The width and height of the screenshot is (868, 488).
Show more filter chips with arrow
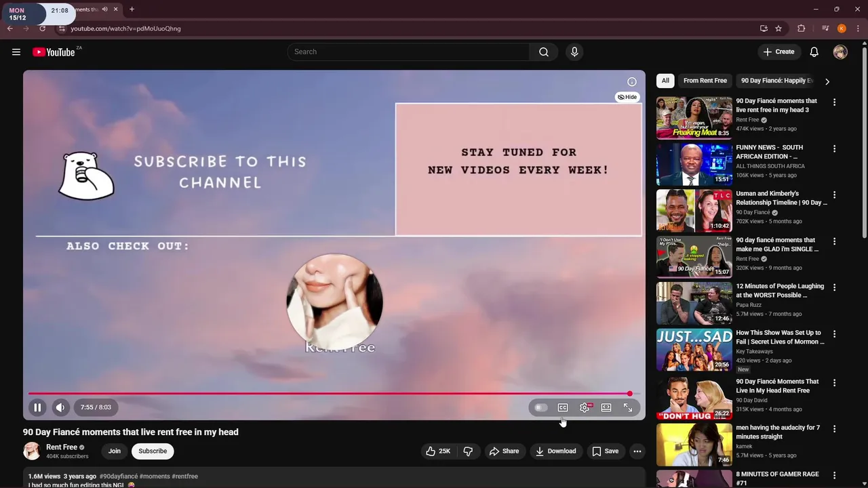[x=827, y=81]
